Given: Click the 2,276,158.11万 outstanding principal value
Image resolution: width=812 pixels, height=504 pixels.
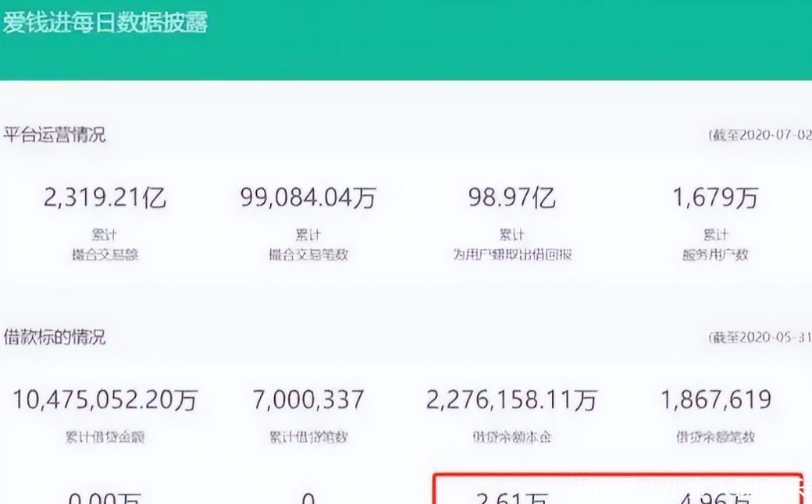Looking at the screenshot, I should pos(511,400).
